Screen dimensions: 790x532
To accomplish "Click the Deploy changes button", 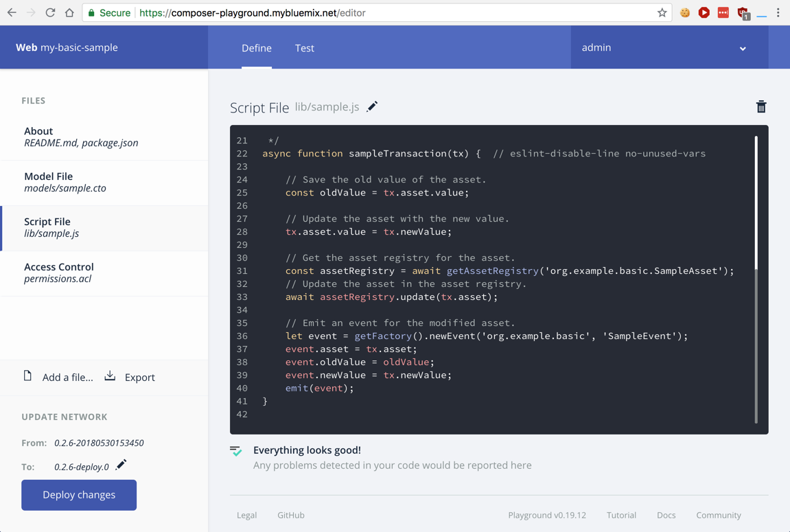I will point(79,495).
